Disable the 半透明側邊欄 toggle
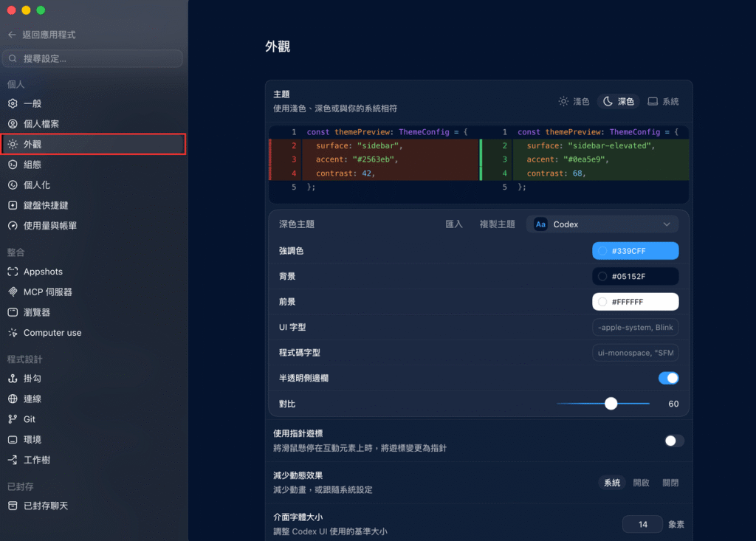This screenshot has height=541, width=756. click(668, 378)
